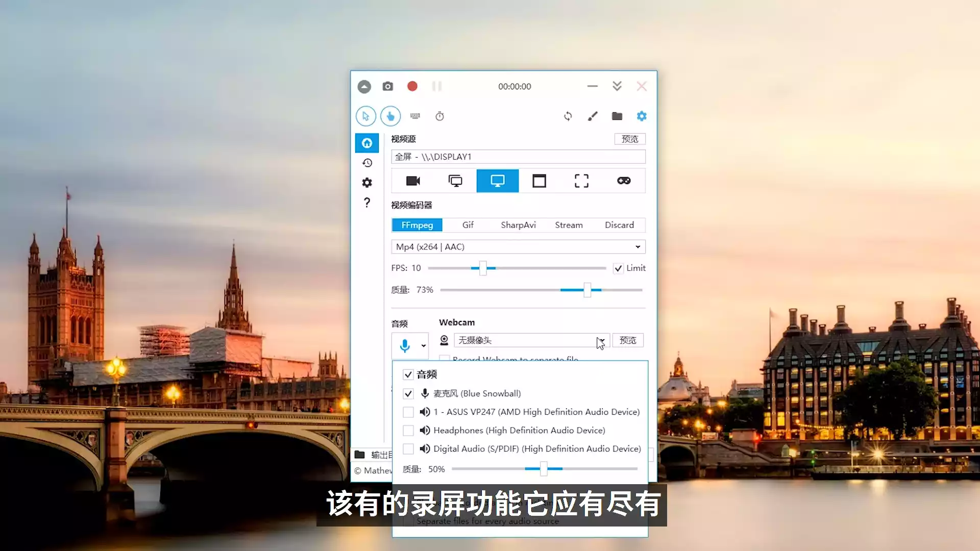Open recent history in the sidebar
Screen dimensions: 980x551
click(x=367, y=163)
